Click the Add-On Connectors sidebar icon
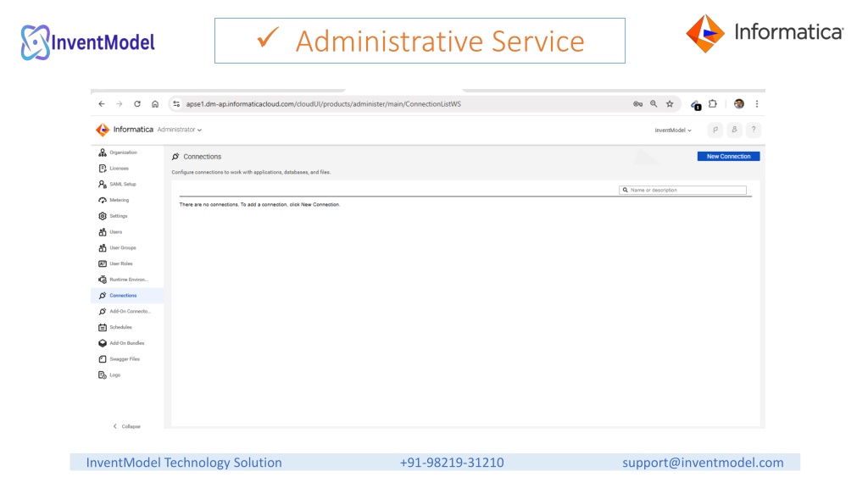This screenshot has width=868, height=488. point(103,312)
